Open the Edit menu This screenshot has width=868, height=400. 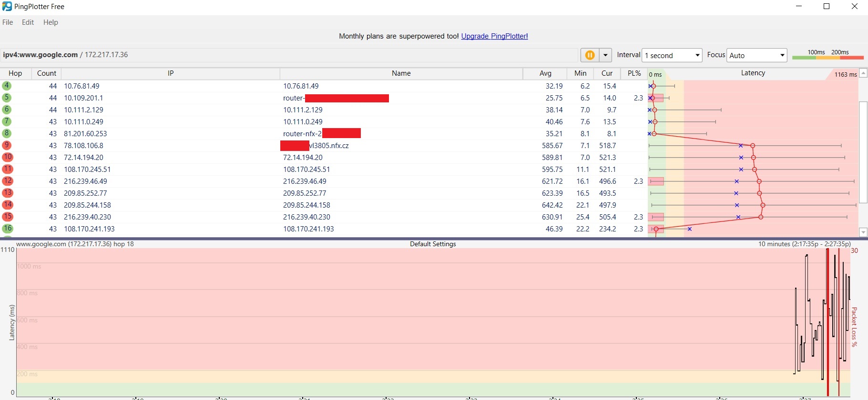click(28, 22)
